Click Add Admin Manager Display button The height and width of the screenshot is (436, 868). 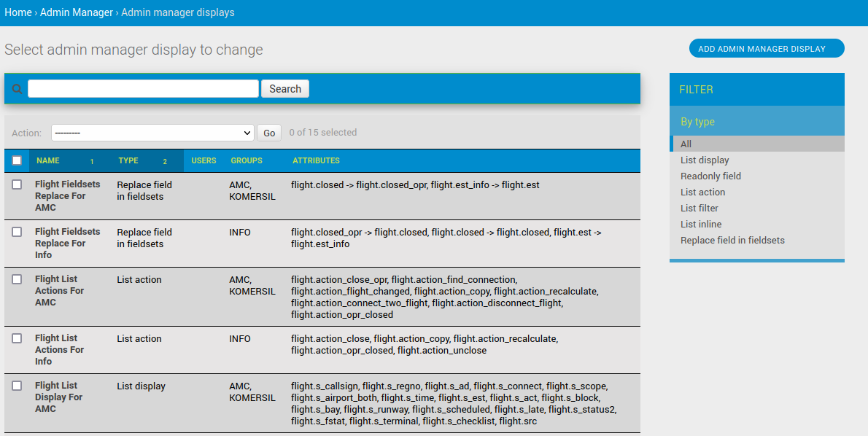click(766, 49)
